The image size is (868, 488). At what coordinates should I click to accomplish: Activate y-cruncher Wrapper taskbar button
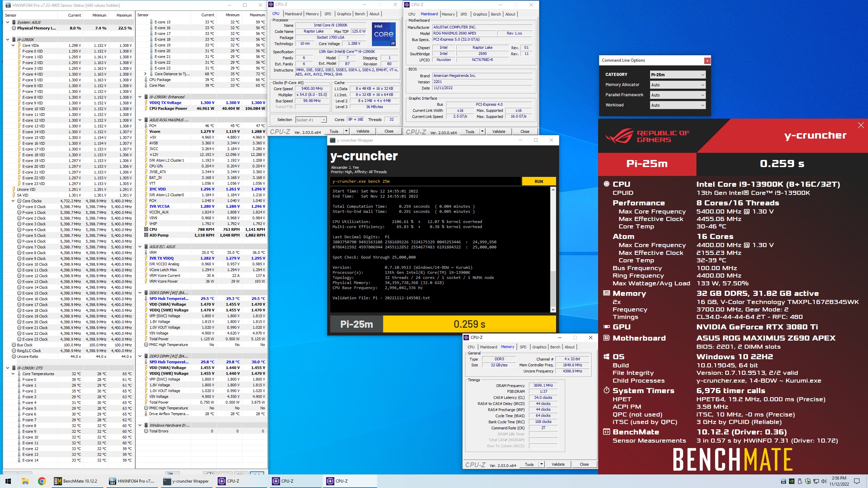pyautogui.click(x=186, y=481)
